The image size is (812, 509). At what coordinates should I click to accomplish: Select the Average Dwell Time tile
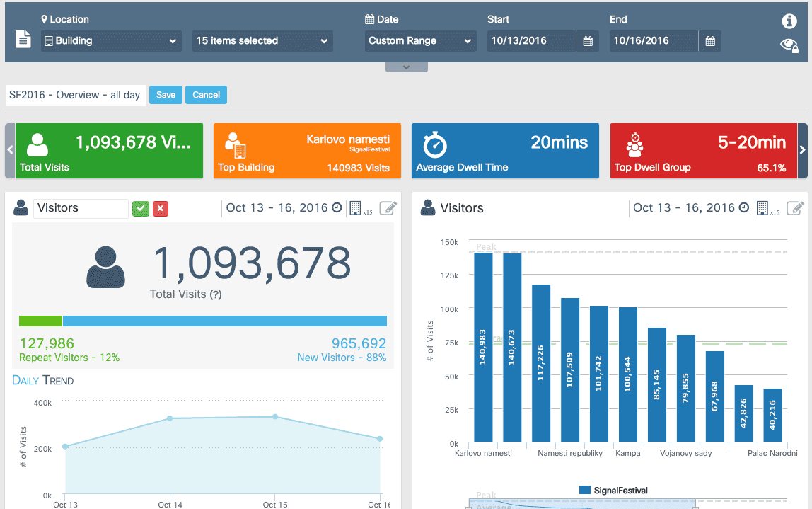point(505,151)
